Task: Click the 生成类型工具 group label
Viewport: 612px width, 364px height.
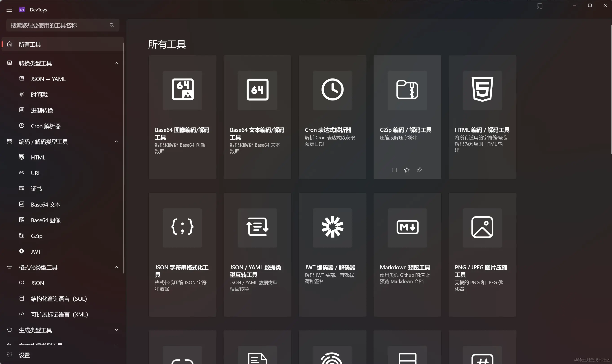Action: click(35, 330)
